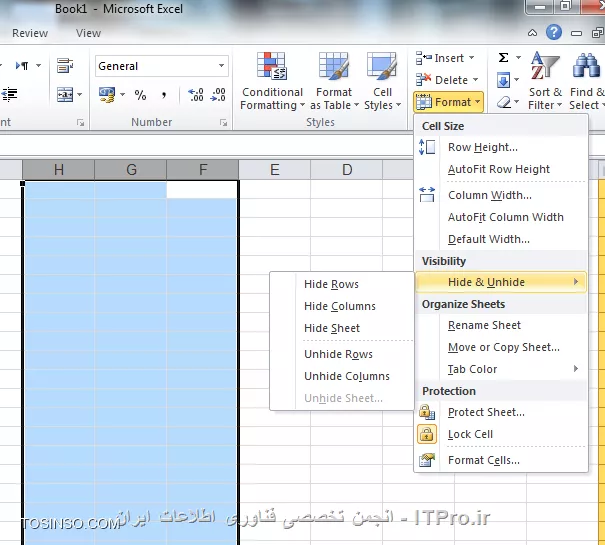605x545 pixels.
Task: Select Row Height menu entry
Action: pos(501,147)
